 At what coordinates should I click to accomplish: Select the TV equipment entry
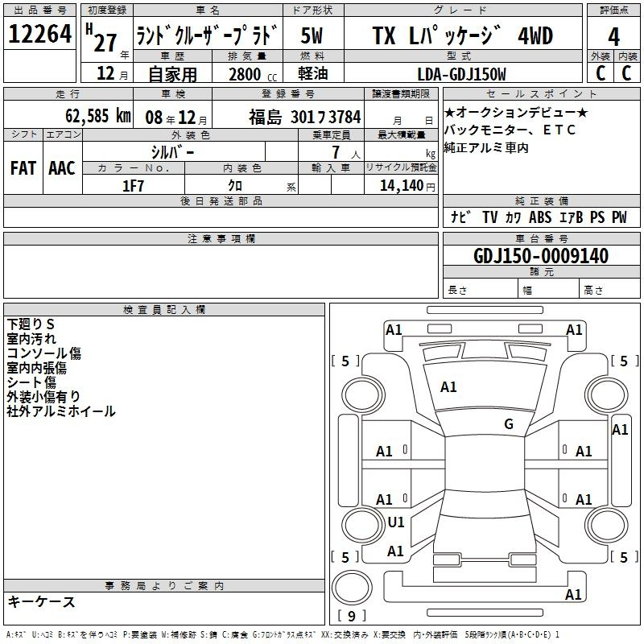(490, 217)
